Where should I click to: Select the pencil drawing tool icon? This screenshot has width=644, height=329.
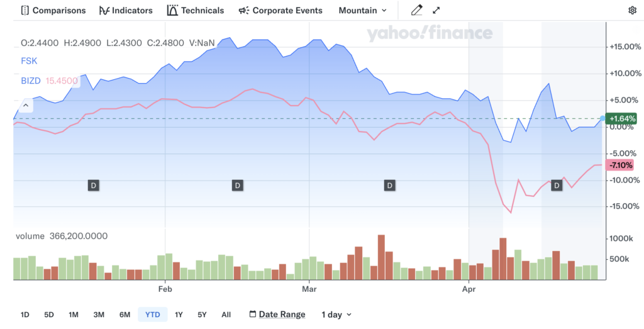click(x=417, y=10)
